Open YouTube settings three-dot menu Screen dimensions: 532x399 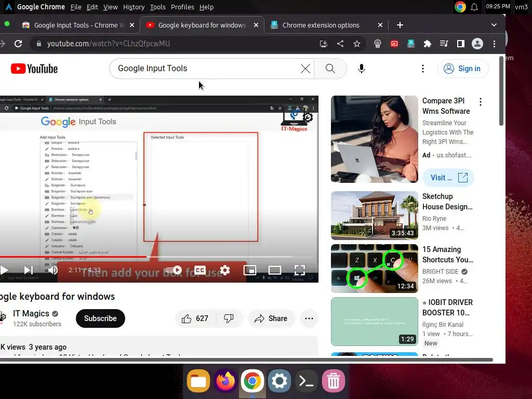click(x=422, y=69)
